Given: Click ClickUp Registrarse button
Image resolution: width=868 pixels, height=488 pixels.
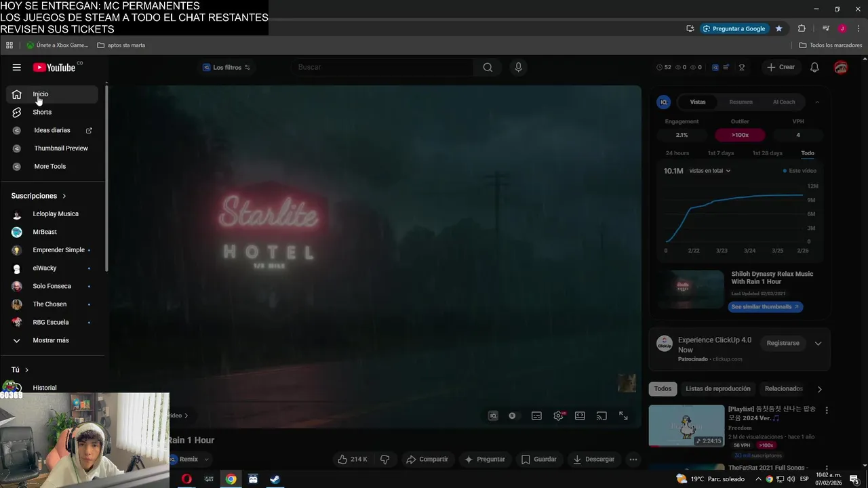Looking at the screenshot, I should pos(783,343).
